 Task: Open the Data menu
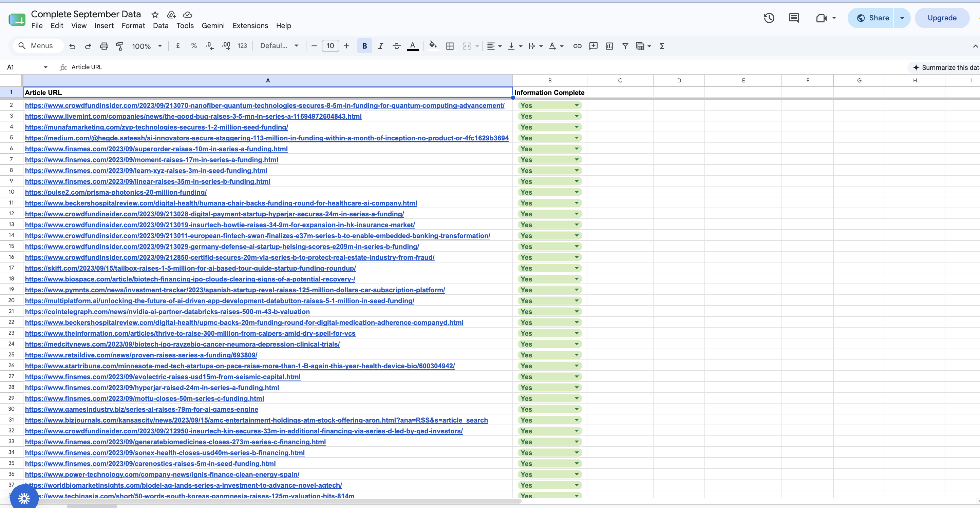161,25
